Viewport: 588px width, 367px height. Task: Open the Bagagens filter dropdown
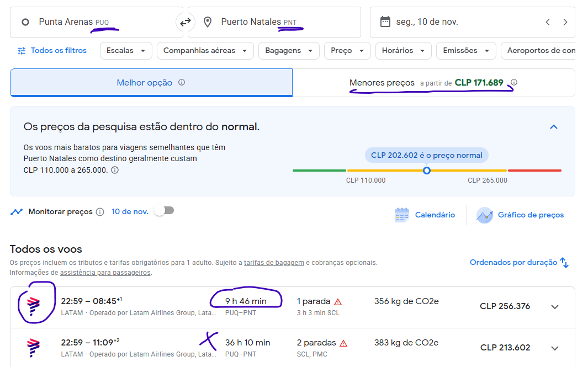coord(289,51)
